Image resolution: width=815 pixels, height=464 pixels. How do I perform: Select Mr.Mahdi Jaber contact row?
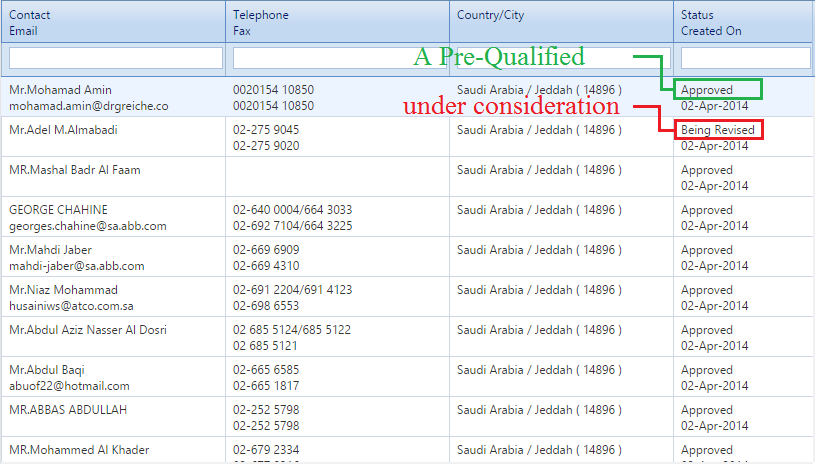(x=50, y=250)
